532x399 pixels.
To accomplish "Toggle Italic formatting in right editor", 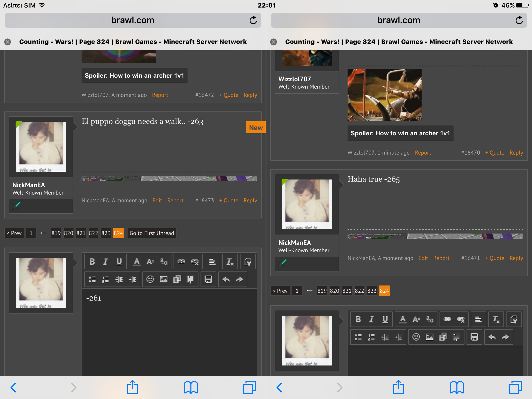I will coord(371,319).
